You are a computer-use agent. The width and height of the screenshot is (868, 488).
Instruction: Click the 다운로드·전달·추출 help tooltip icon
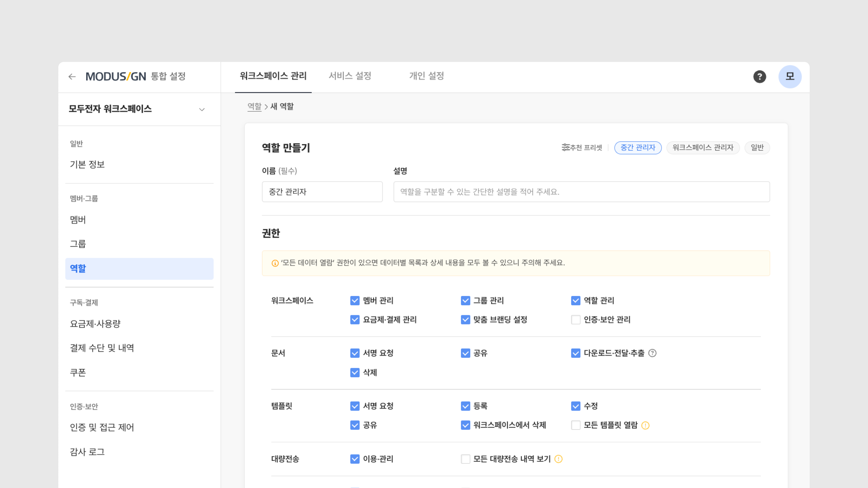(652, 353)
